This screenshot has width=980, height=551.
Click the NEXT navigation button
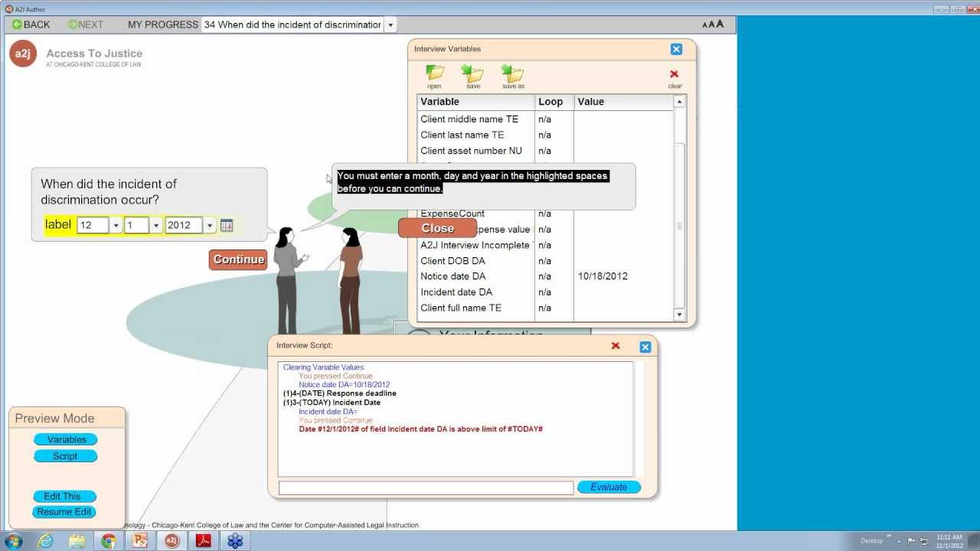click(x=85, y=24)
